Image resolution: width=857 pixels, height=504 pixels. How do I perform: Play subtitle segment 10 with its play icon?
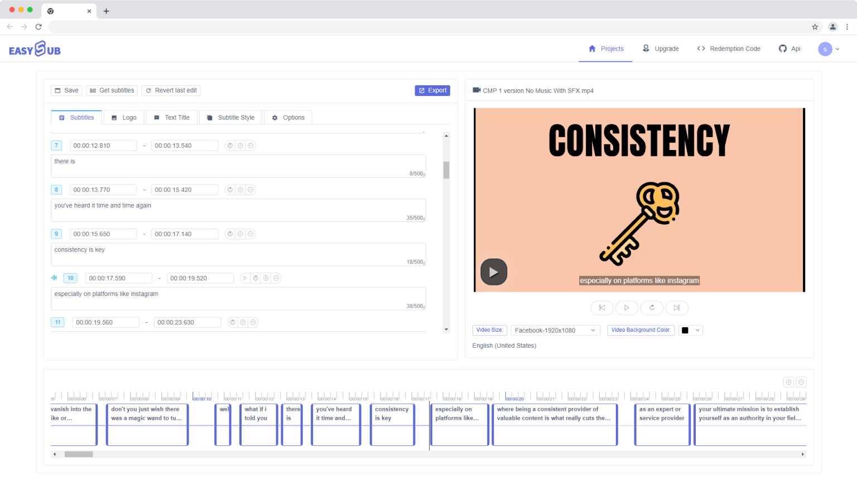245,278
